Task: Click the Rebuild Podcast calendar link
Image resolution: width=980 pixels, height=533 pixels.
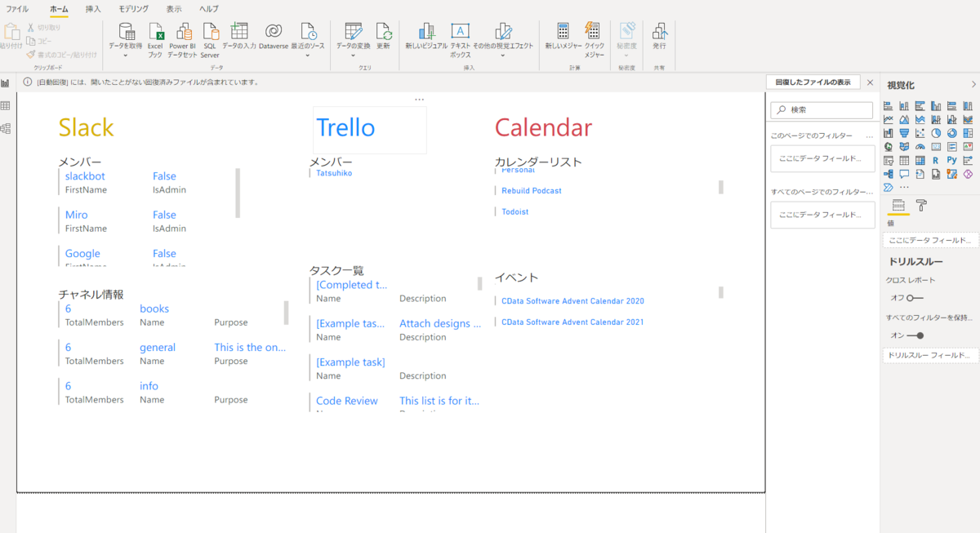Action: pos(532,191)
